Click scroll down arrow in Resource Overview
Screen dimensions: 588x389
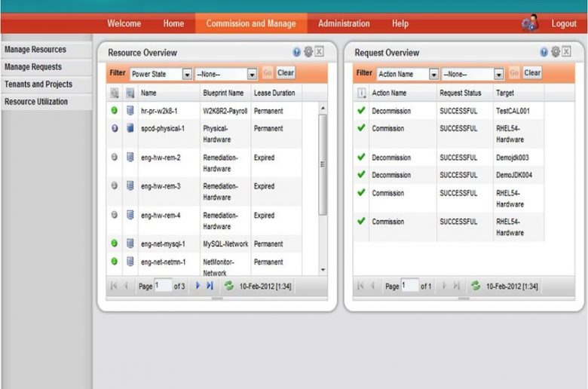(x=323, y=270)
